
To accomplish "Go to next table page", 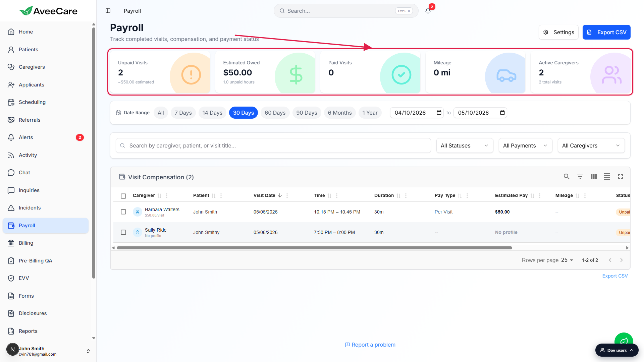I will 622,260.
